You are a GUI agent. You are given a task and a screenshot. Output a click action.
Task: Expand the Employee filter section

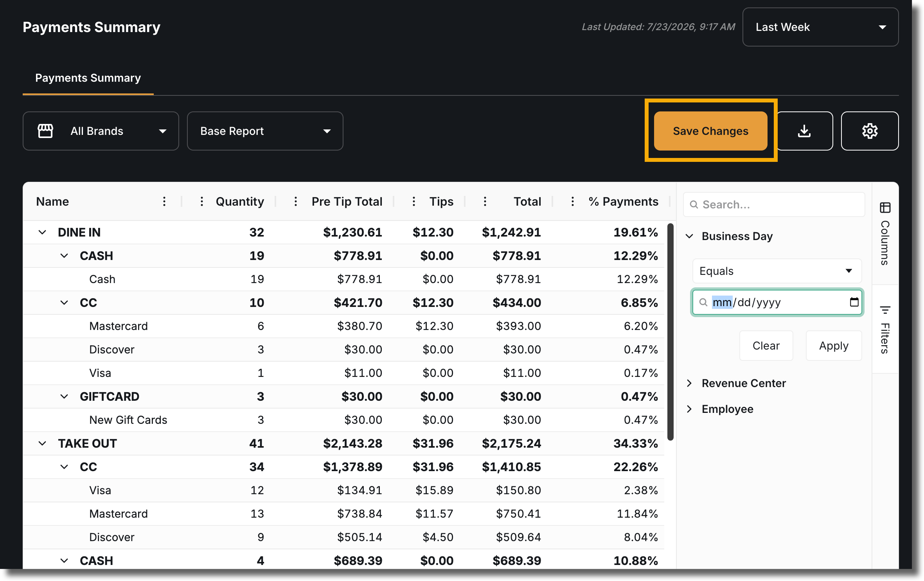tap(690, 409)
